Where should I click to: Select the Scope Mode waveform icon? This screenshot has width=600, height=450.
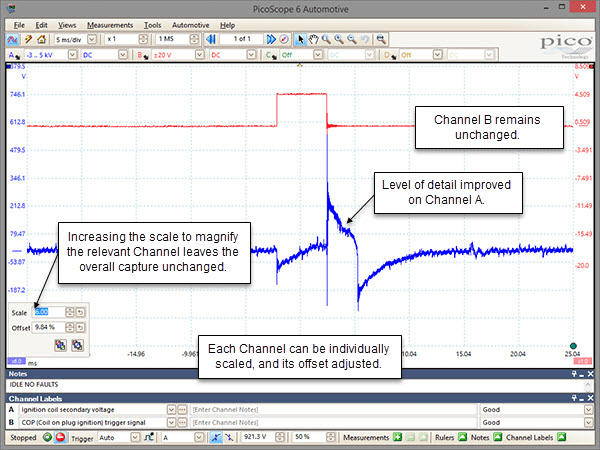click(13, 39)
